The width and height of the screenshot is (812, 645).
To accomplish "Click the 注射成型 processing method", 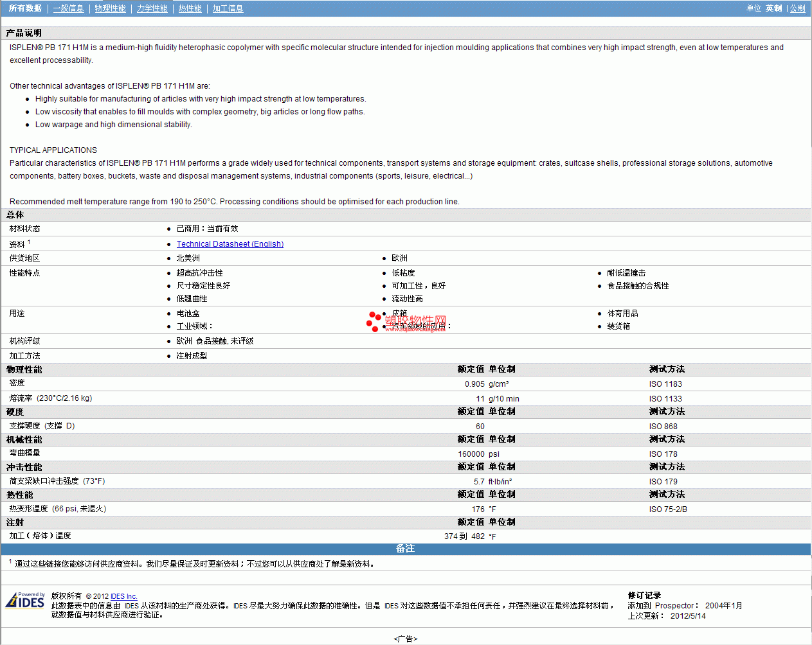I will point(192,356).
